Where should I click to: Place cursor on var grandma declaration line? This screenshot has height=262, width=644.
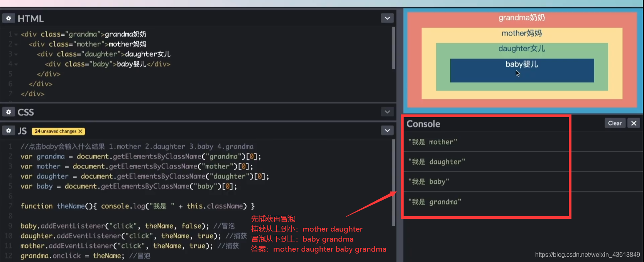[x=141, y=156]
